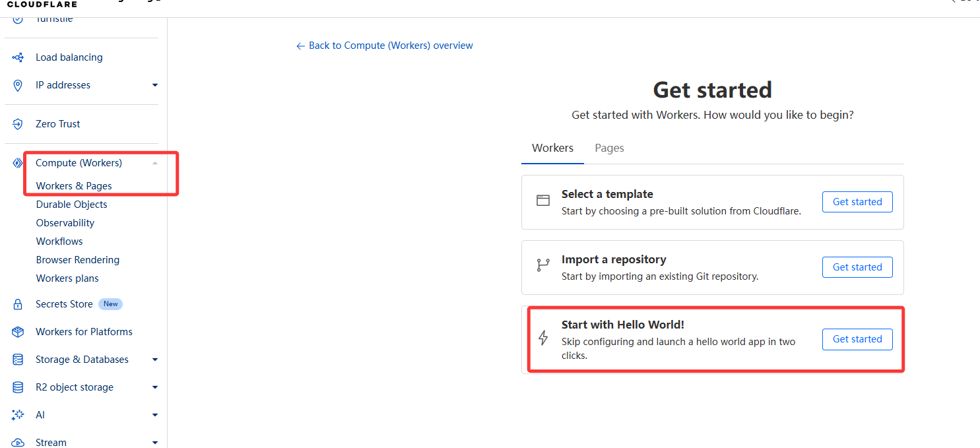
Task: Open Secrets Store in the sidebar
Action: click(x=64, y=304)
